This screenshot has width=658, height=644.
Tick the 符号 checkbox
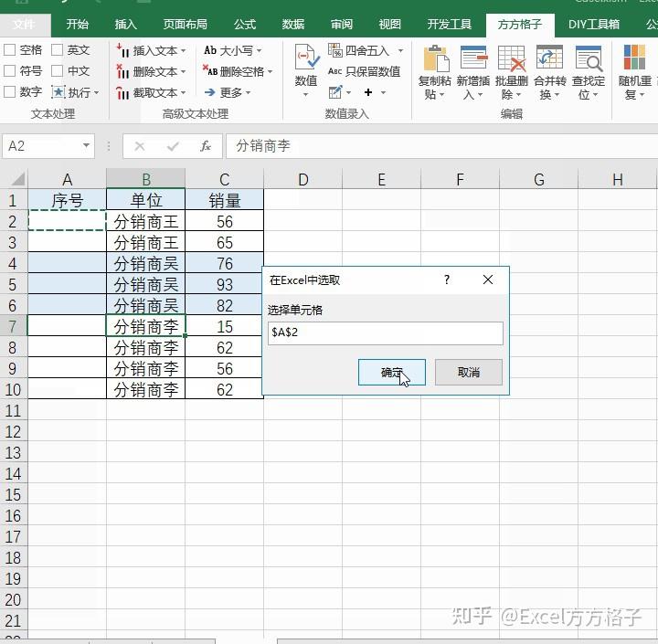tap(10, 71)
